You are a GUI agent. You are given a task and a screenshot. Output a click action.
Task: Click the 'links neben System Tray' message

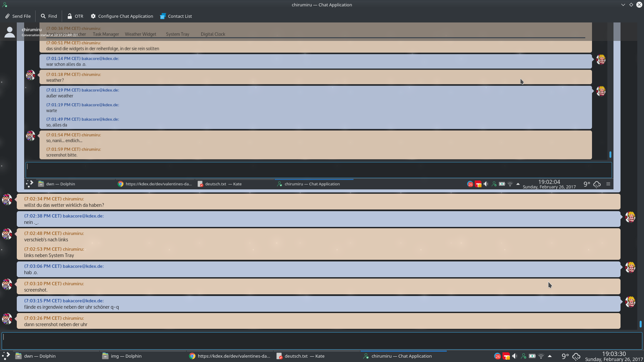(x=49, y=255)
